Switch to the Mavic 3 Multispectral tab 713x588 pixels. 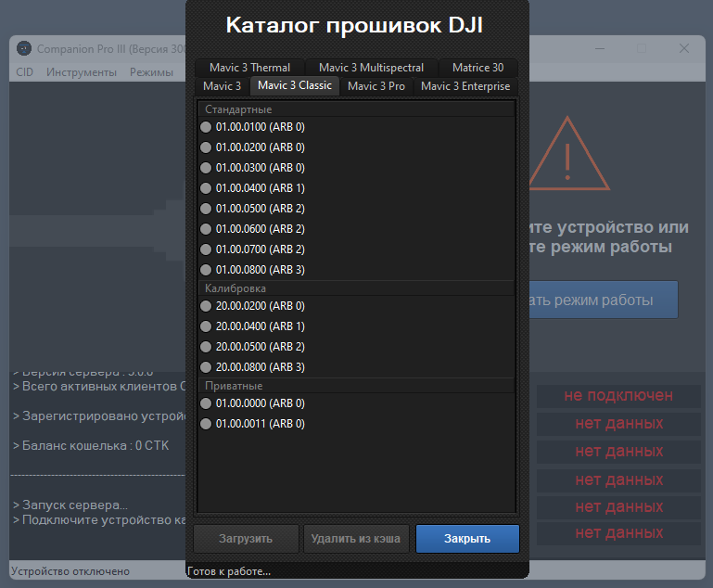371,68
